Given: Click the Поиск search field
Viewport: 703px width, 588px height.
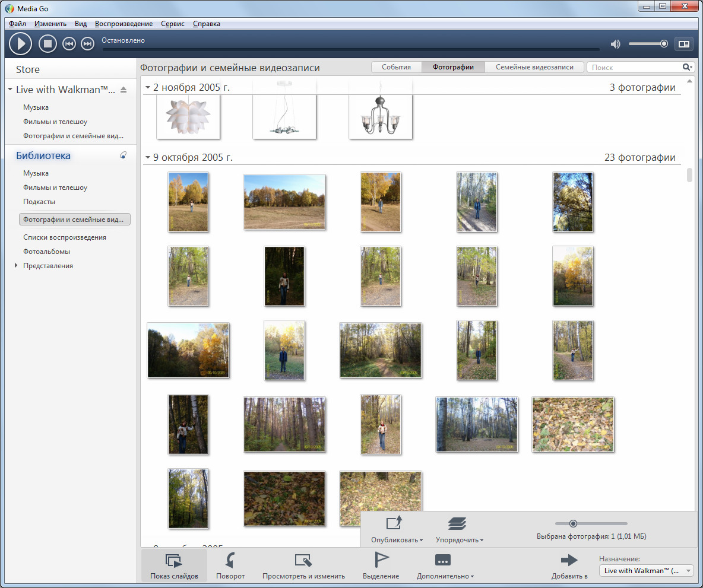Looking at the screenshot, I should tap(635, 68).
